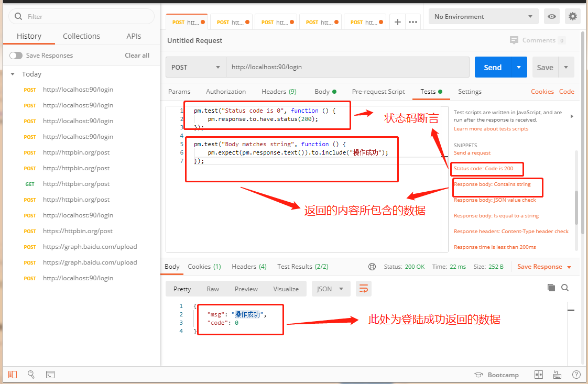Click environment quick look eye icon
This screenshot has width=588, height=384.
(552, 16)
